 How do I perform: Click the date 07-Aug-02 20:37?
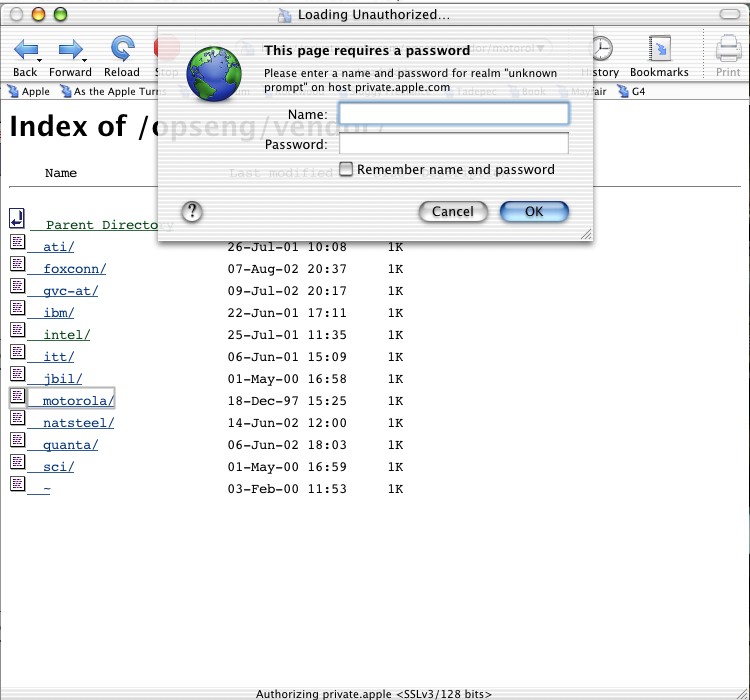click(287, 269)
